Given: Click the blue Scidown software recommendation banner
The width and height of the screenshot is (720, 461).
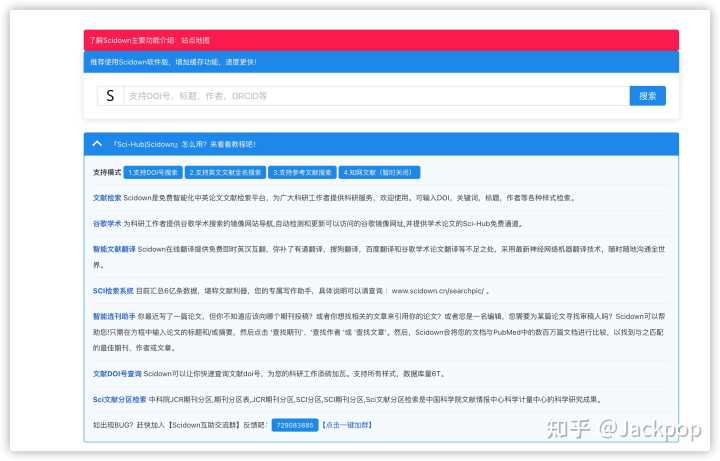Looking at the screenshot, I should click(x=381, y=61).
